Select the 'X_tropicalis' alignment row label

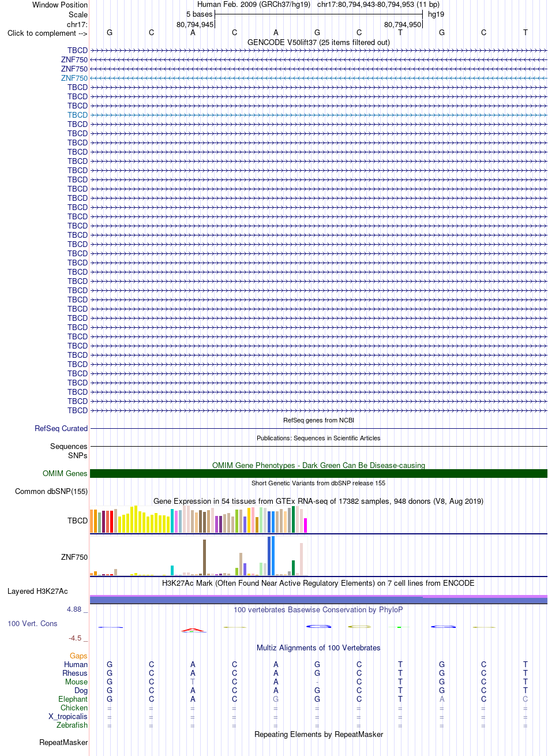click(x=69, y=717)
